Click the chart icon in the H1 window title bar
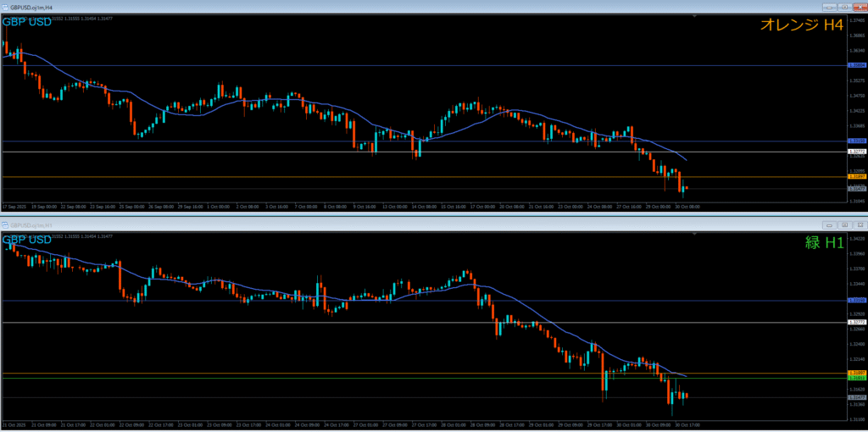The image size is (868, 432). point(5,225)
